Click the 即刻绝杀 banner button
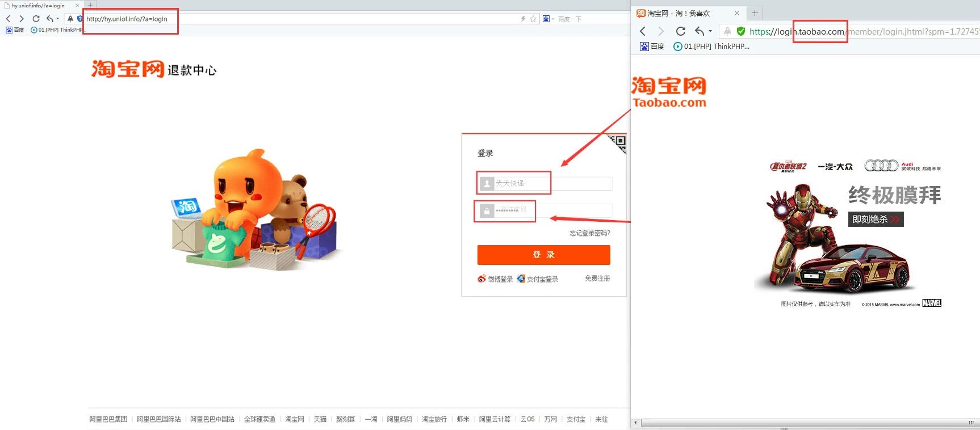Screen dimensions: 980x430 [x=876, y=220]
